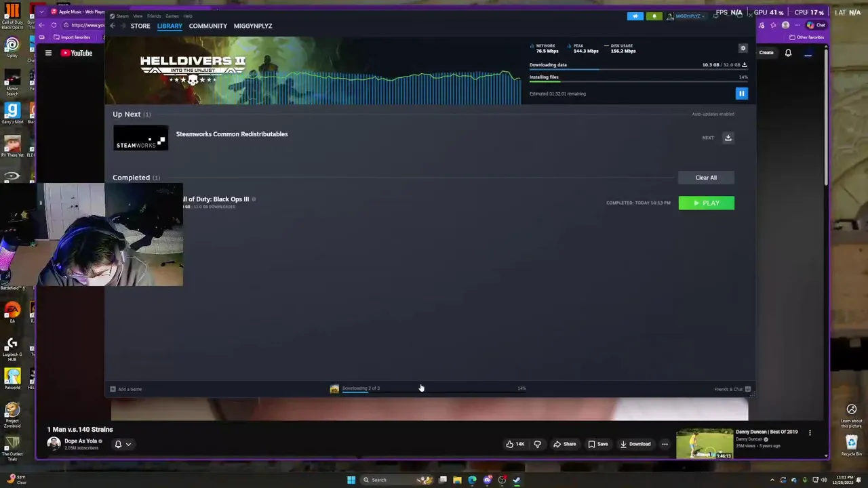Viewport: 868px width, 488px height.
Task: Click Clear All completed downloads
Action: pyautogui.click(x=706, y=178)
